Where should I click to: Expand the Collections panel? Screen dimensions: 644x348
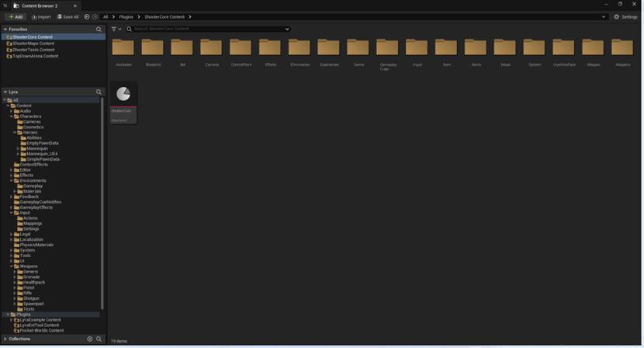click(x=5, y=339)
